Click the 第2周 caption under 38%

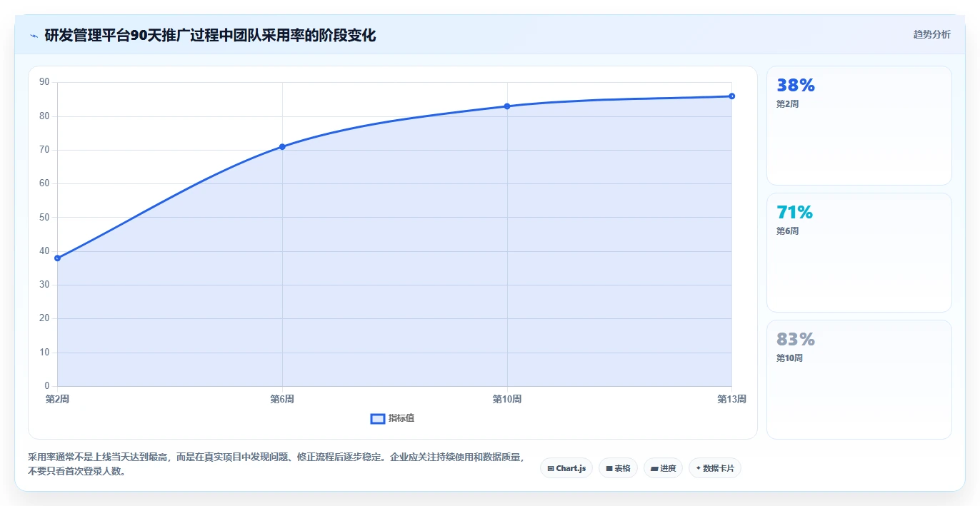pos(787,103)
